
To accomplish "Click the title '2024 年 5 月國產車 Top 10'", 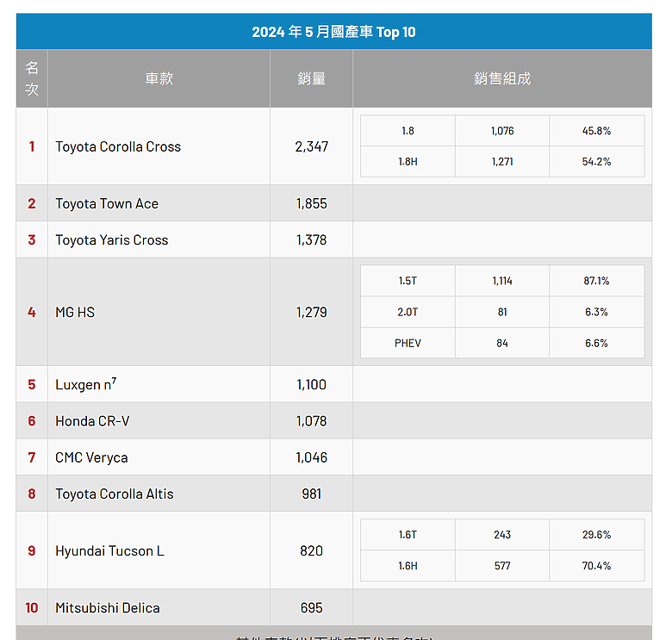I will pos(334,32).
